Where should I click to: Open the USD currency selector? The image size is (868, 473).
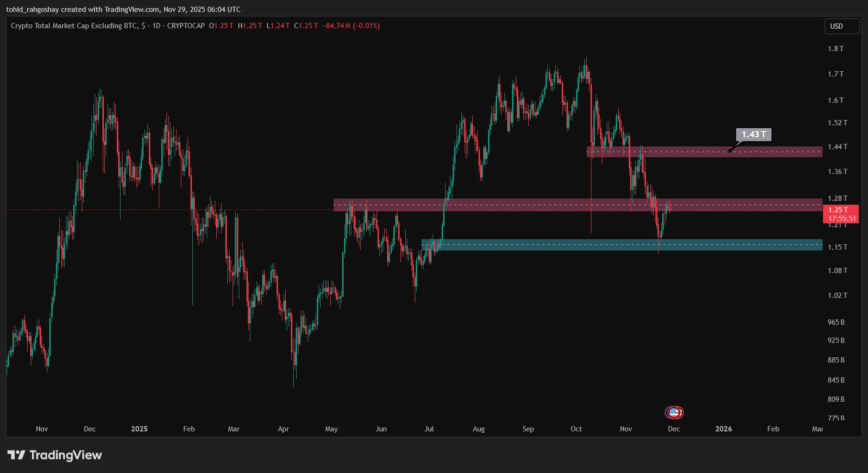pyautogui.click(x=841, y=26)
